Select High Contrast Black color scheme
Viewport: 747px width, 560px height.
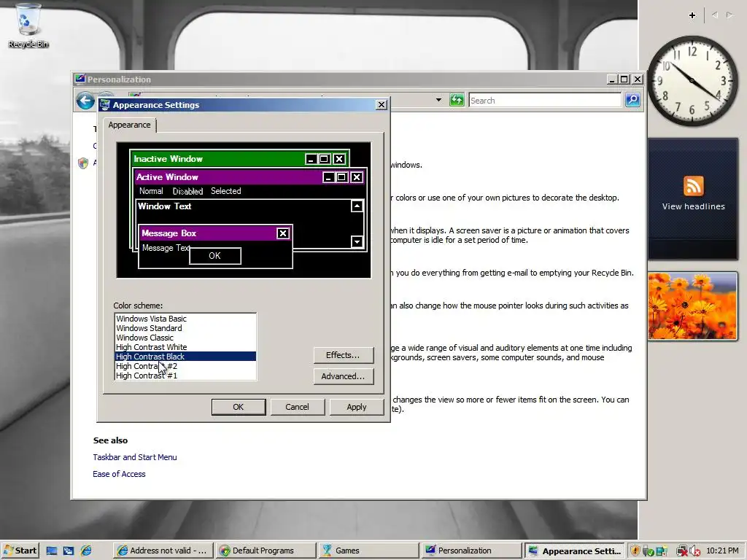point(185,357)
